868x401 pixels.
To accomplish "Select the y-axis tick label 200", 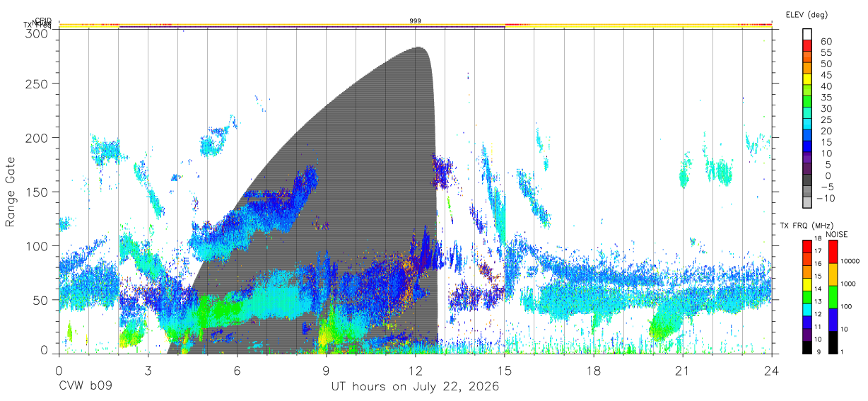I will [37, 137].
